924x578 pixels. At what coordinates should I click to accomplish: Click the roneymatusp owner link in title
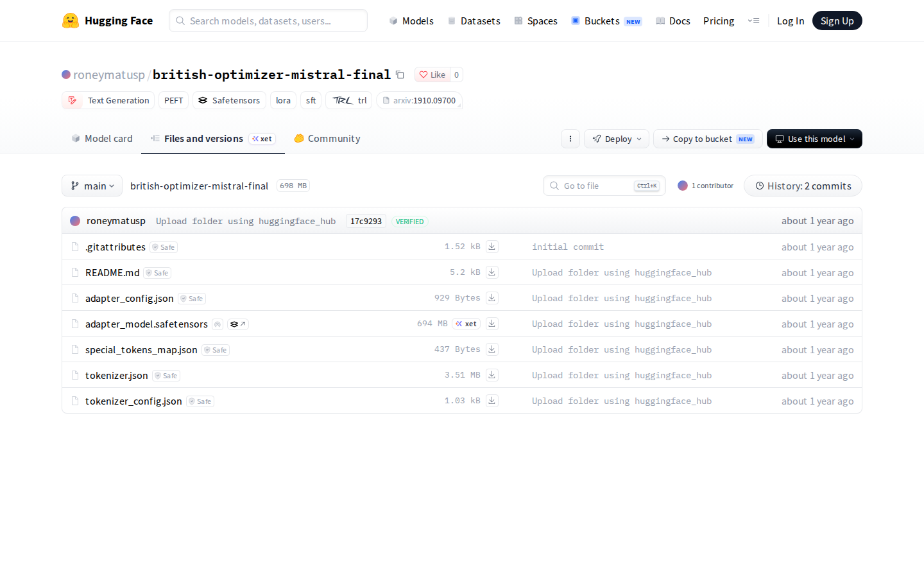click(109, 74)
